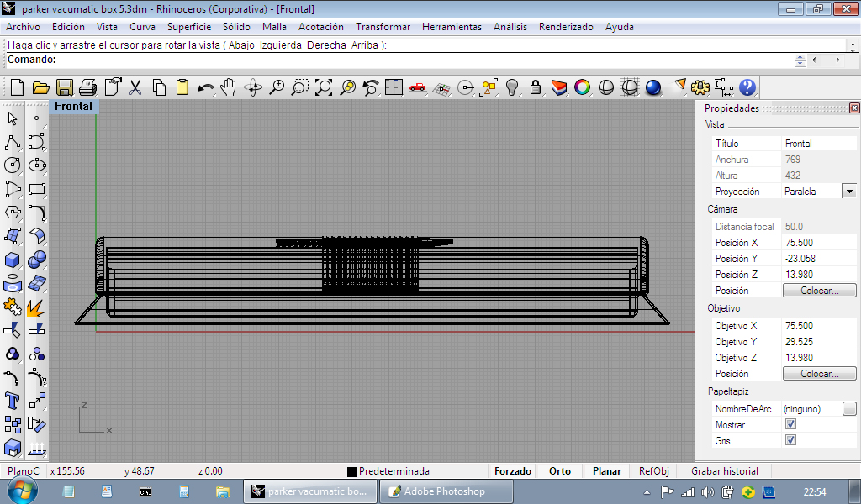Click the light bulb hide objects icon
The width and height of the screenshot is (861, 504).
[511, 87]
